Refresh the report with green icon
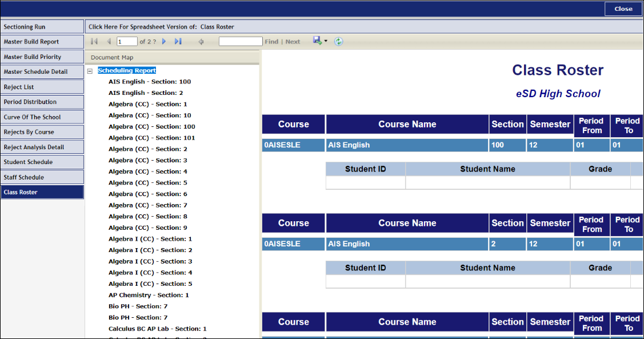 338,42
